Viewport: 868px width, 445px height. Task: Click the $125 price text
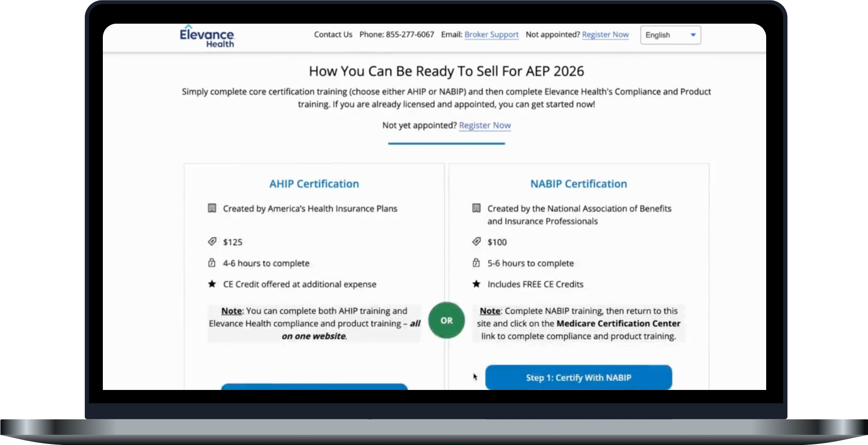point(232,242)
